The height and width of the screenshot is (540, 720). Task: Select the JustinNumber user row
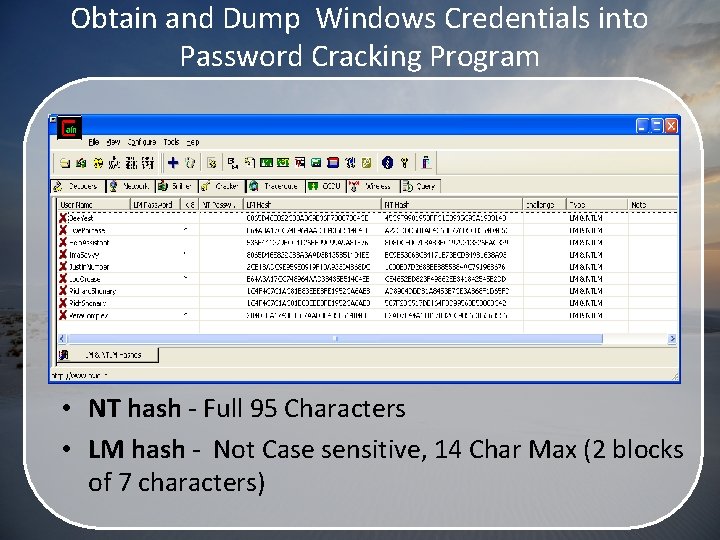click(367, 266)
